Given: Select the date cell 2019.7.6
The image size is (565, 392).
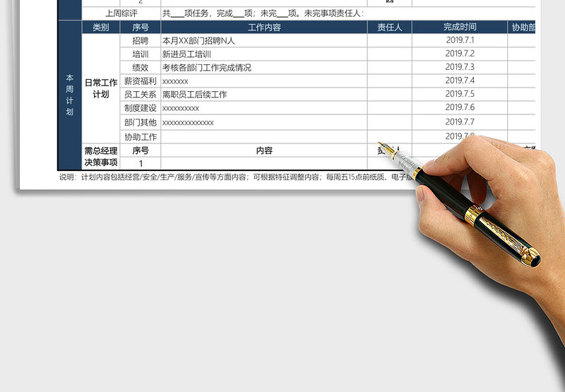Looking at the screenshot, I should (x=460, y=108).
